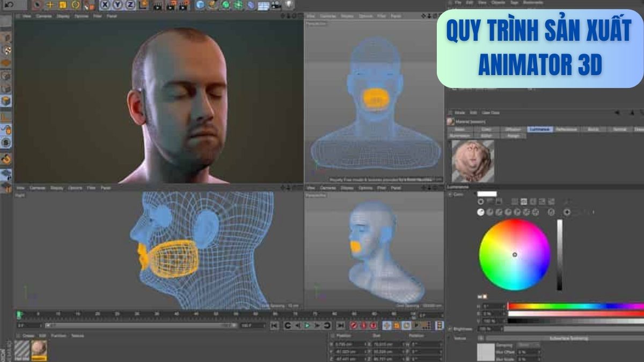Toggle the X axis lock button

[106, 5]
